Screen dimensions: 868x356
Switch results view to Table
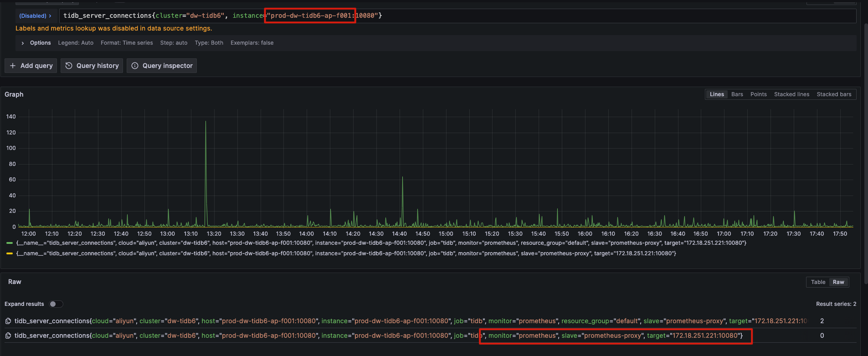coord(818,282)
